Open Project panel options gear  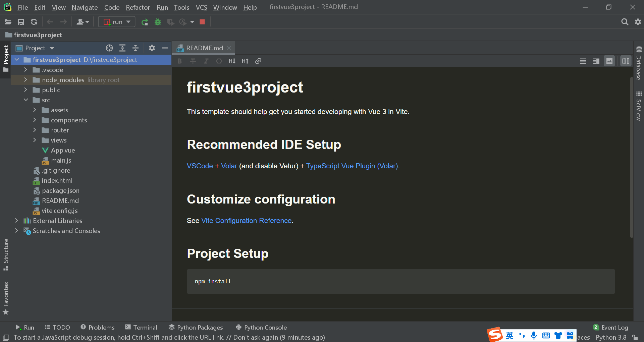coord(152,48)
